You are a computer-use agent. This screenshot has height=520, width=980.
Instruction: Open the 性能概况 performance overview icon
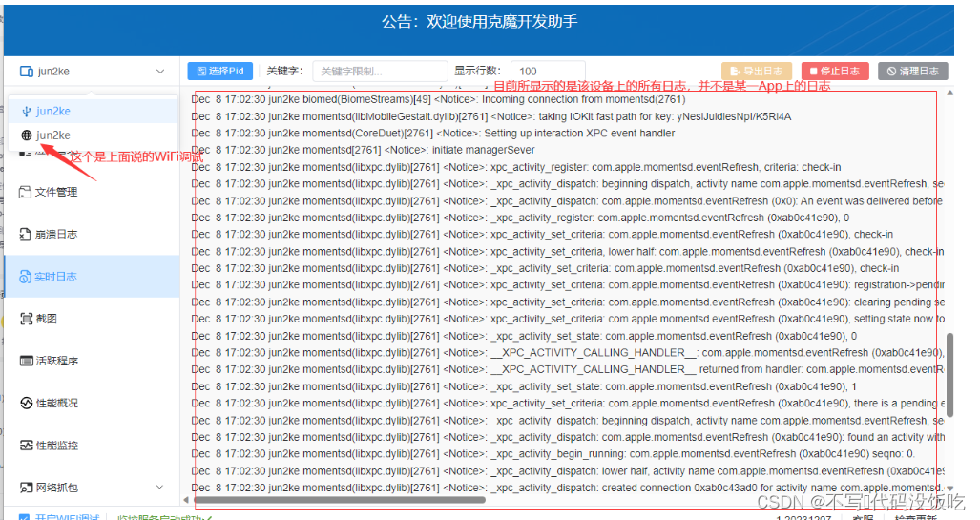pyautogui.click(x=27, y=404)
